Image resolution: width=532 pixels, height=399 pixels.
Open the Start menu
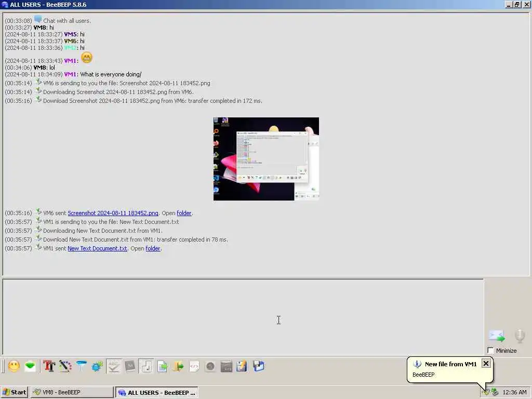[14, 392]
